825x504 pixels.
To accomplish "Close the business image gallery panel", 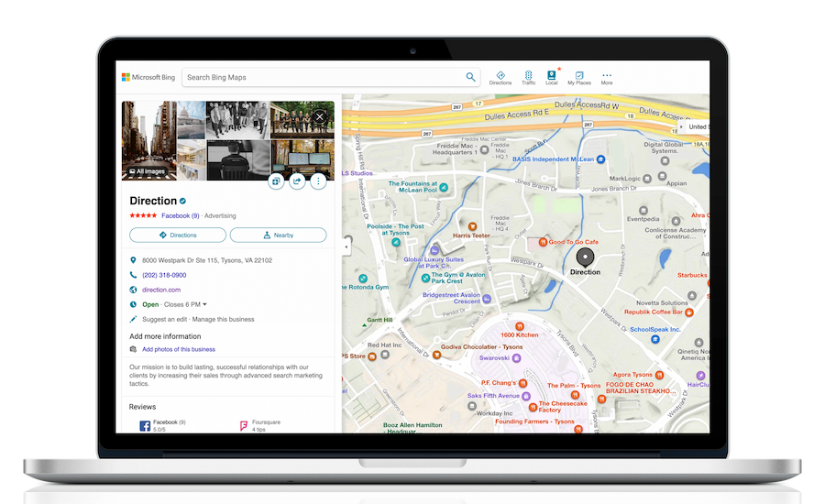I will click(x=319, y=116).
